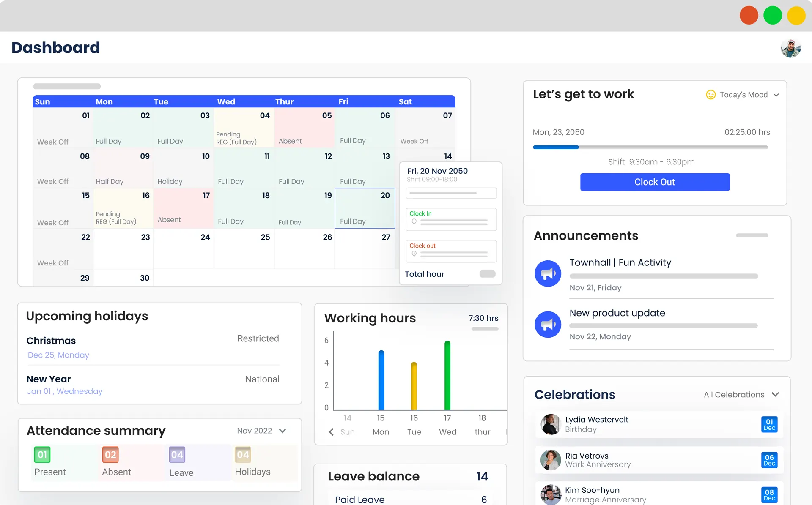812x505 pixels.
Task: Open the Today's Mood dropdown
Action: click(776, 95)
